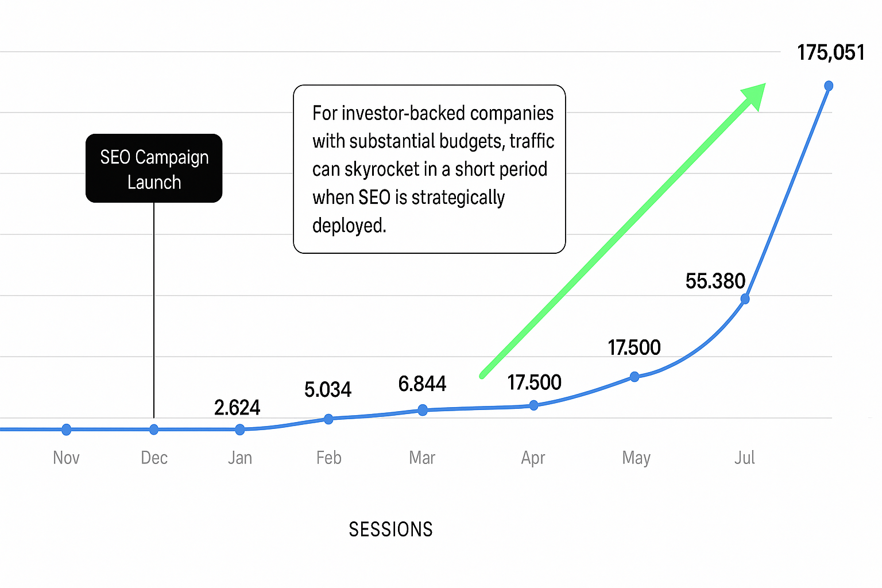The width and height of the screenshot is (882, 588).
Task: Click the 55.380 value label
Action: 715,281
